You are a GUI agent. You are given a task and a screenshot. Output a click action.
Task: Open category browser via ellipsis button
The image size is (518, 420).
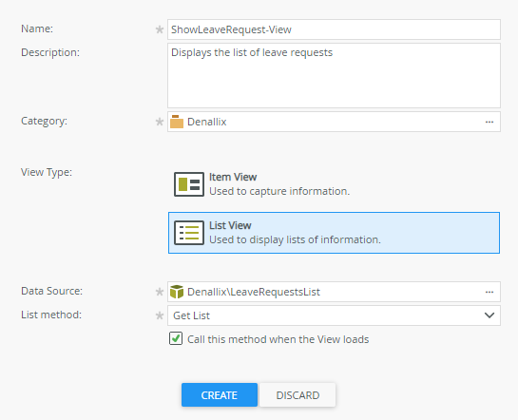[x=489, y=122]
